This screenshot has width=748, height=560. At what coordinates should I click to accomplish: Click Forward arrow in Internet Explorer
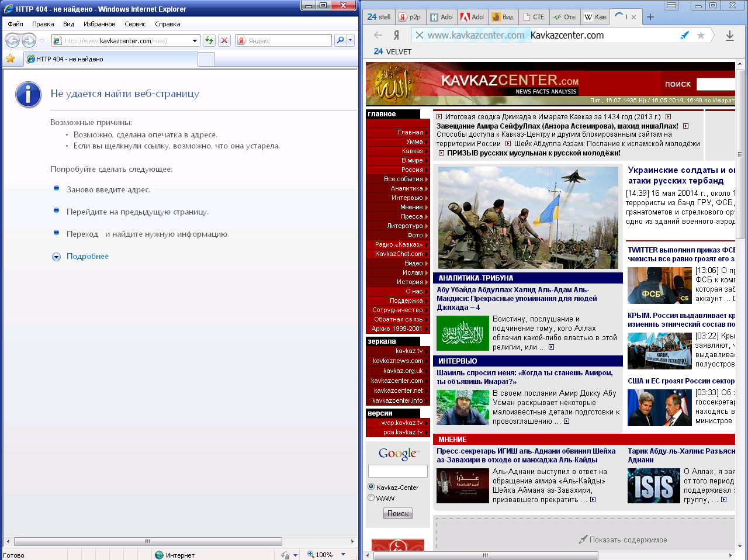[29, 40]
